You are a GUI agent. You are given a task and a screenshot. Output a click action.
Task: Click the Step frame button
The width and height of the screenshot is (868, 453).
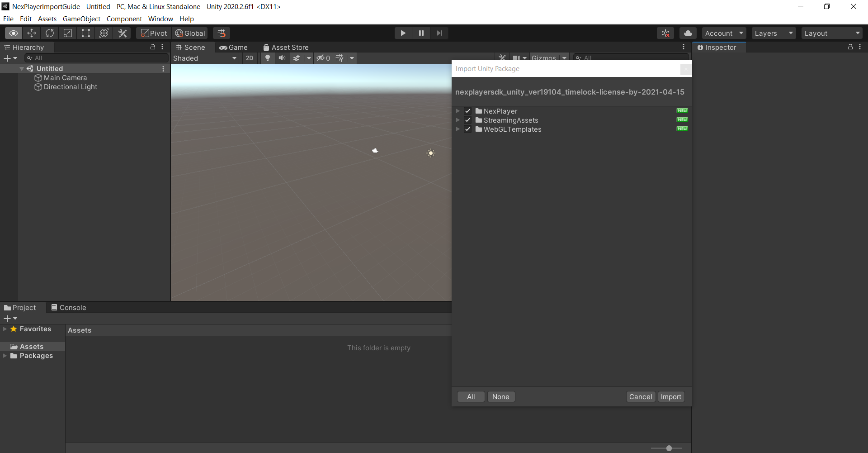coord(439,33)
